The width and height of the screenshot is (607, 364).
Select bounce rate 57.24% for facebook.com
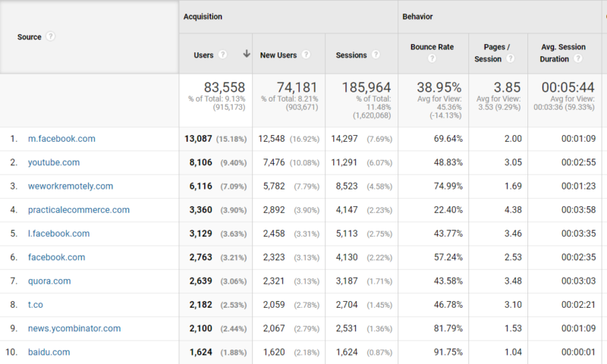448,257
